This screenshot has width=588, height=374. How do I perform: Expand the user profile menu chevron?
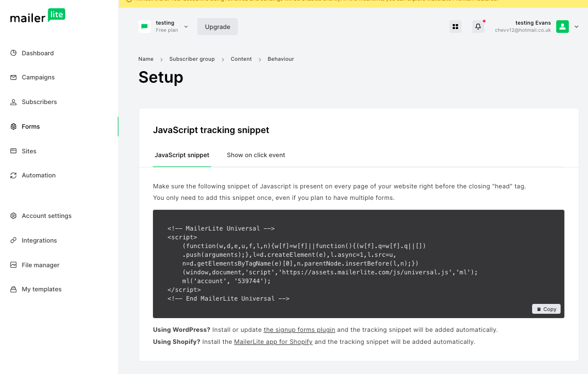coord(576,27)
